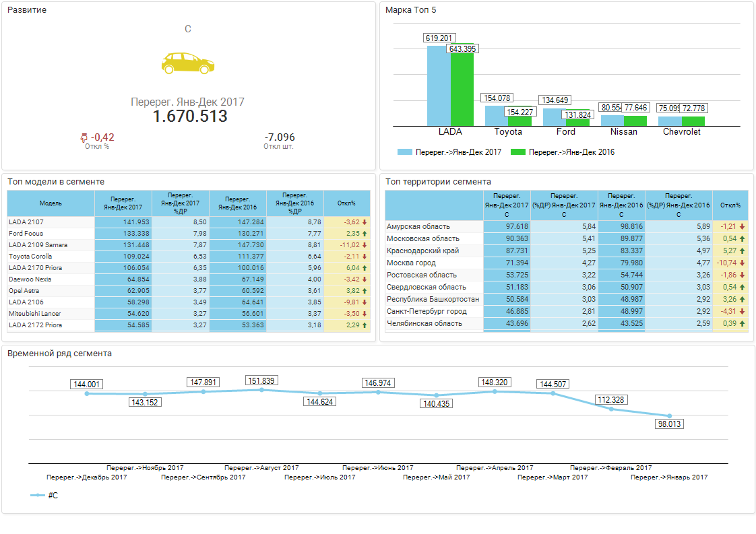Image resolution: width=756 pixels, height=534 pixels.
Task: Click the 619.201 bar label
Action: point(439,38)
